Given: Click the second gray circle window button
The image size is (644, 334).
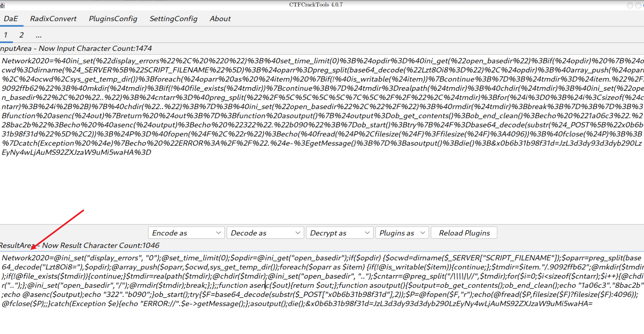Looking at the screenshot, I should (638, 6).
